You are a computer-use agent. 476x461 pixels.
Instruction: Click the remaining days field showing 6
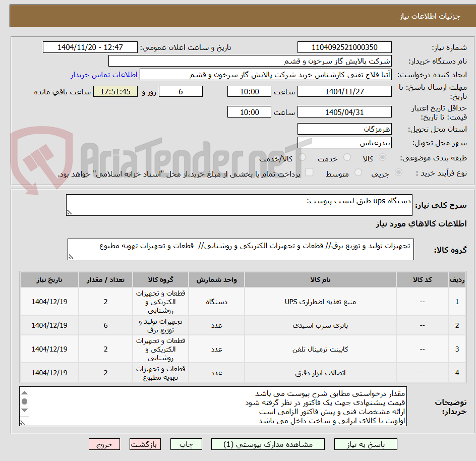tap(181, 91)
